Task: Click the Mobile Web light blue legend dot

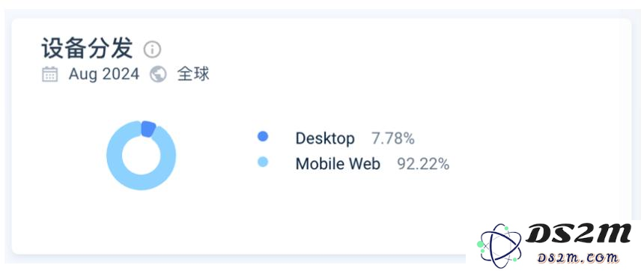Action: point(263,162)
